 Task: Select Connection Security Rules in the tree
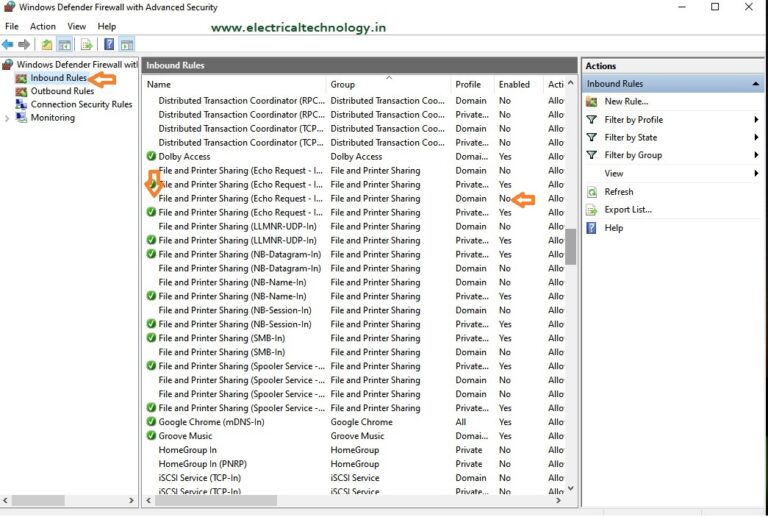(x=81, y=104)
